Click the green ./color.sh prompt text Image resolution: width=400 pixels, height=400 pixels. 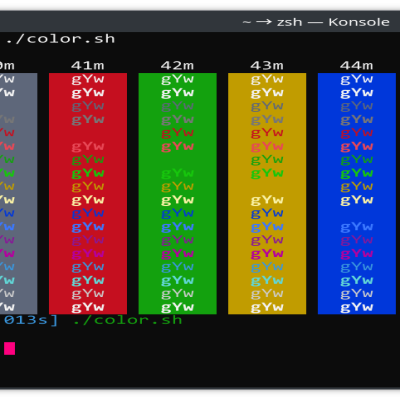(x=127, y=320)
